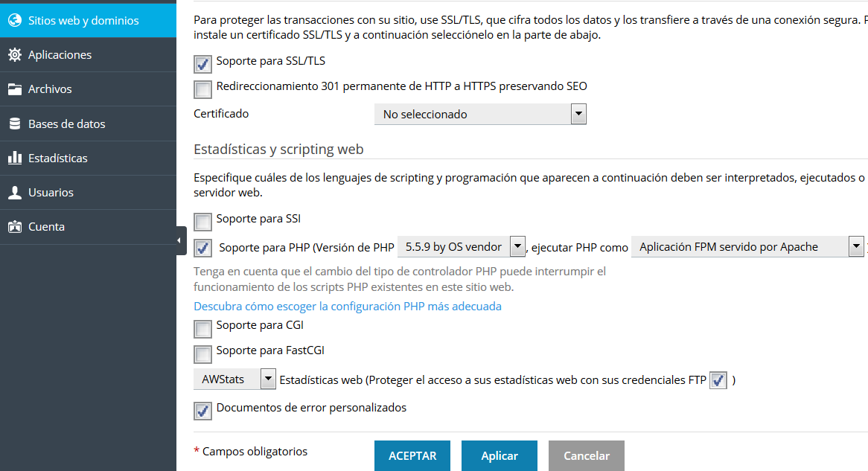
Task: Open the PHP version 5.5.9 dropdown
Action: (462, 247)
